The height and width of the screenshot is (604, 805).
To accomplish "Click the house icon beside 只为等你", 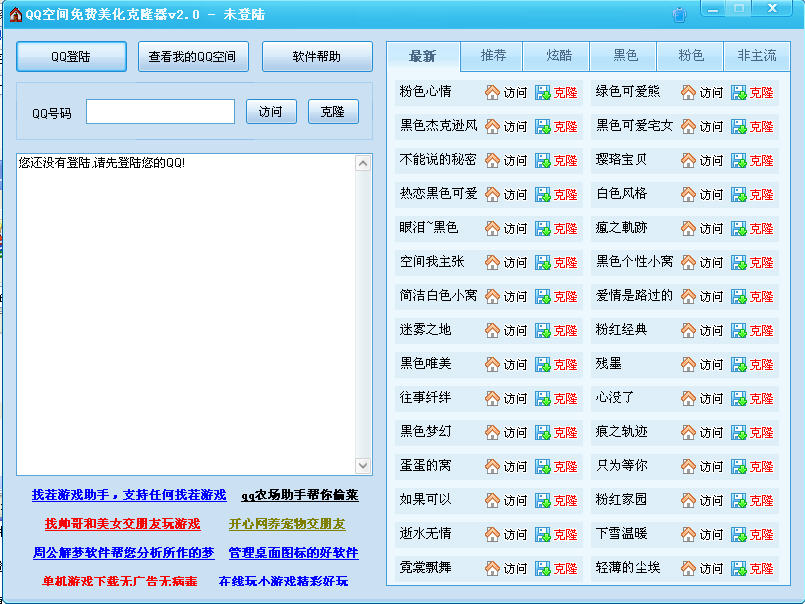I will (688, 466).
